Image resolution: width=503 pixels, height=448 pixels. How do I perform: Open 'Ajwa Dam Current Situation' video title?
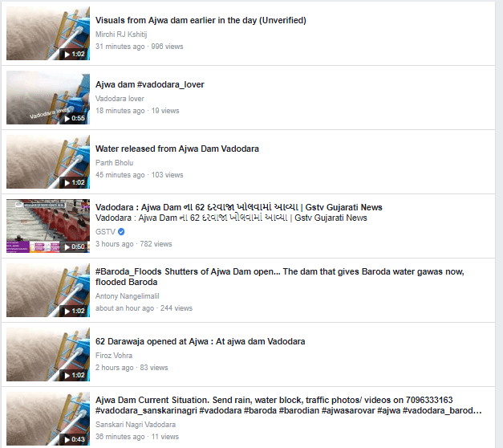pos(288,405)
